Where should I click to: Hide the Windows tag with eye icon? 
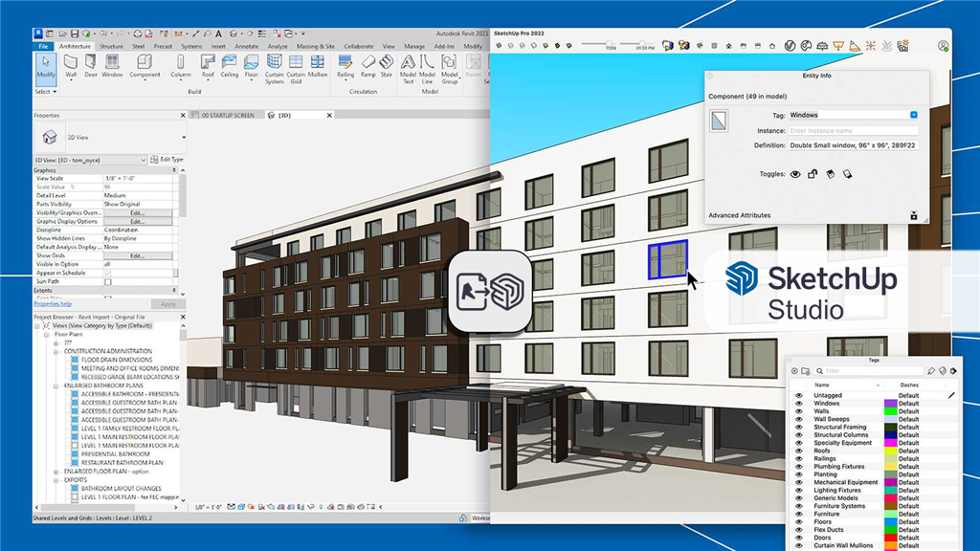coord(799,404)
